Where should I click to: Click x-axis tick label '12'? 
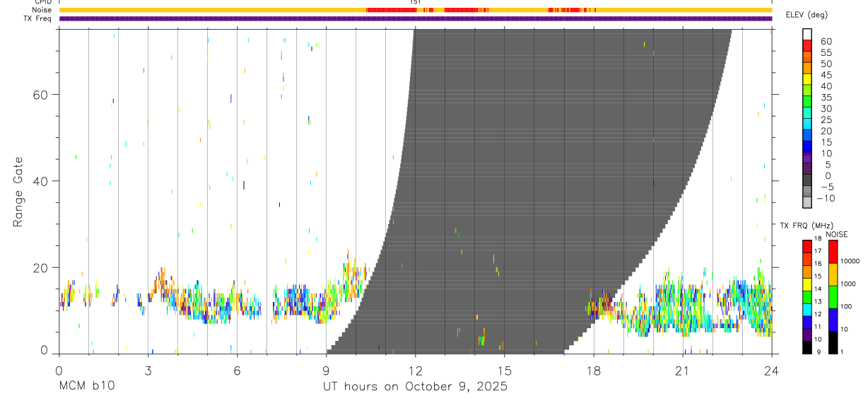click(x=415, y=370)
